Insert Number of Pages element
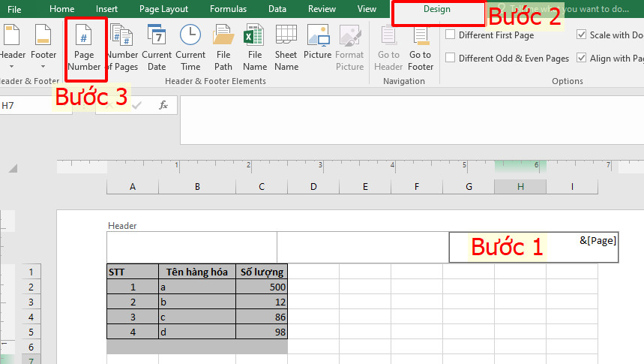Image resolution: width=644 pixels, height=364 pixels. pyautogui.click(x=122, y=47)
